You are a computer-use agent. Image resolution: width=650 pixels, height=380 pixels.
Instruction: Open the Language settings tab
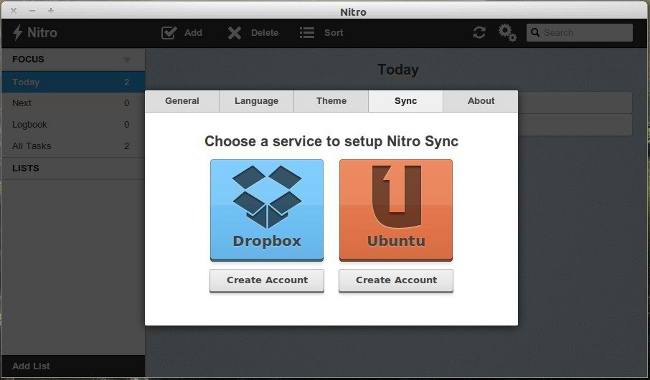click(x=256, y=101)
